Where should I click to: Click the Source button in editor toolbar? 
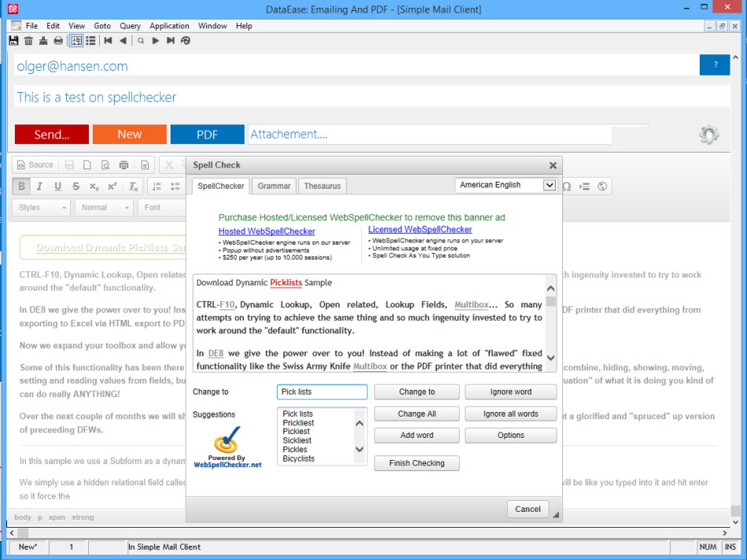(35, 165)
